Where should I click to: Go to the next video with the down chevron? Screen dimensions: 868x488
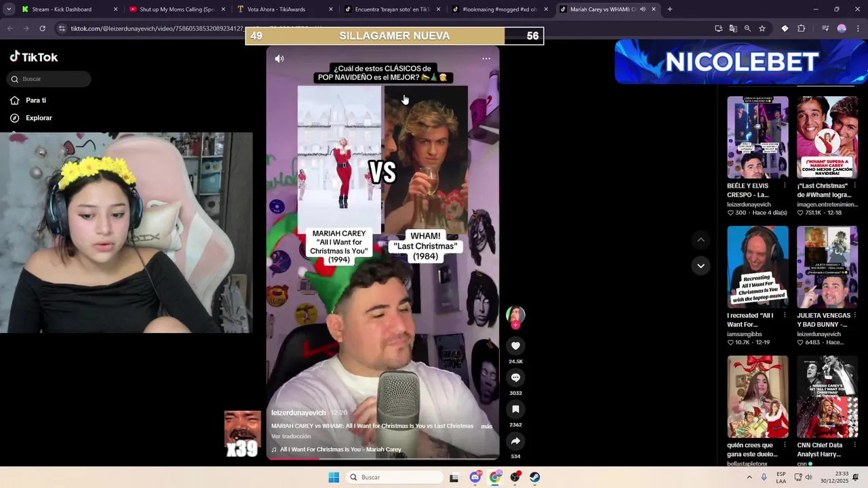pyautogui.click(x=701, y=266)
